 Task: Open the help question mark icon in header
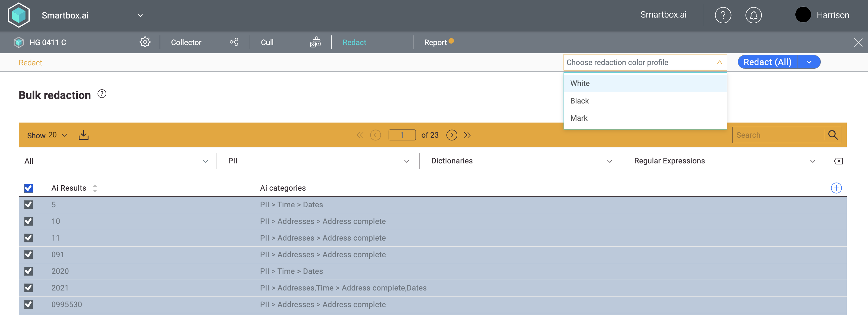[723, 15]
